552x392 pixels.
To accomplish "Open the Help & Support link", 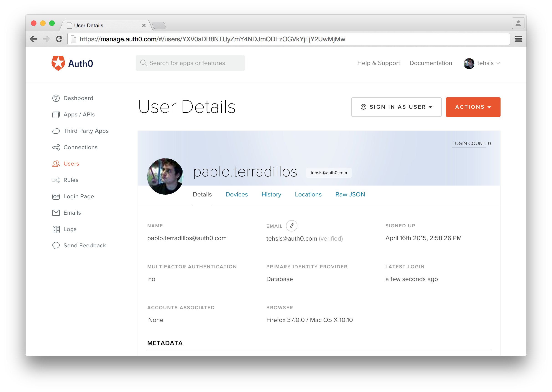I will (378, 63).
